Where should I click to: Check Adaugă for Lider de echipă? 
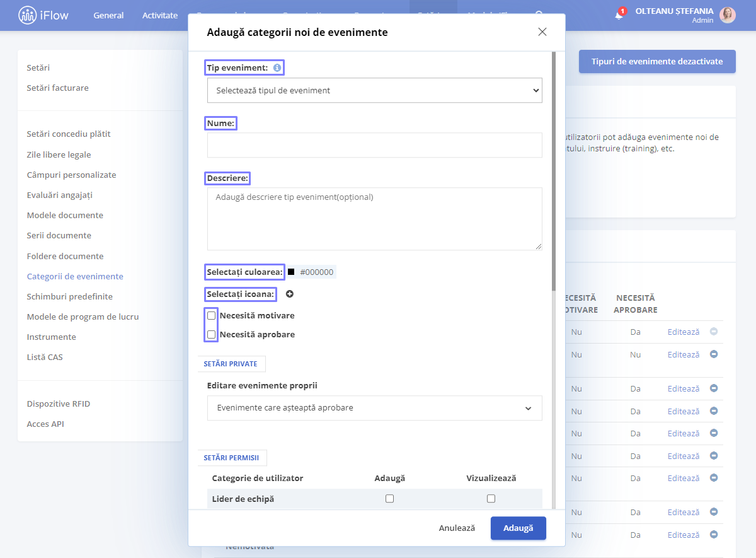(x=389, y=499)
